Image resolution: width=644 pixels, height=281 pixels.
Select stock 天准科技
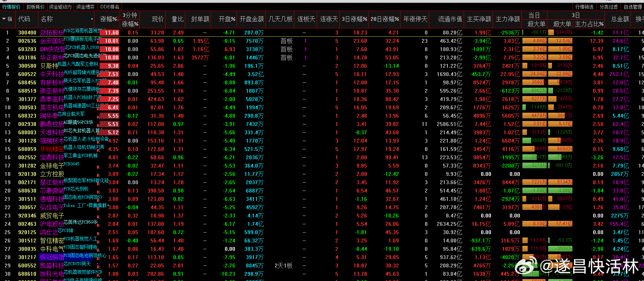(x=52, y=133)
